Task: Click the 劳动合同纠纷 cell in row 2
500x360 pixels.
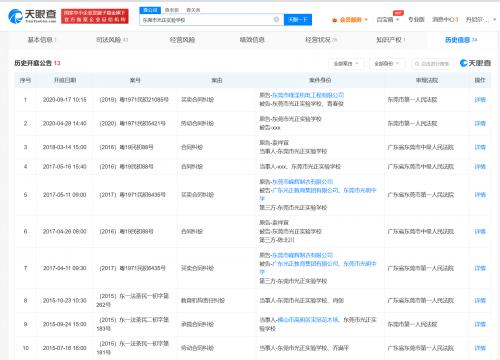Action: click(197, 123)
